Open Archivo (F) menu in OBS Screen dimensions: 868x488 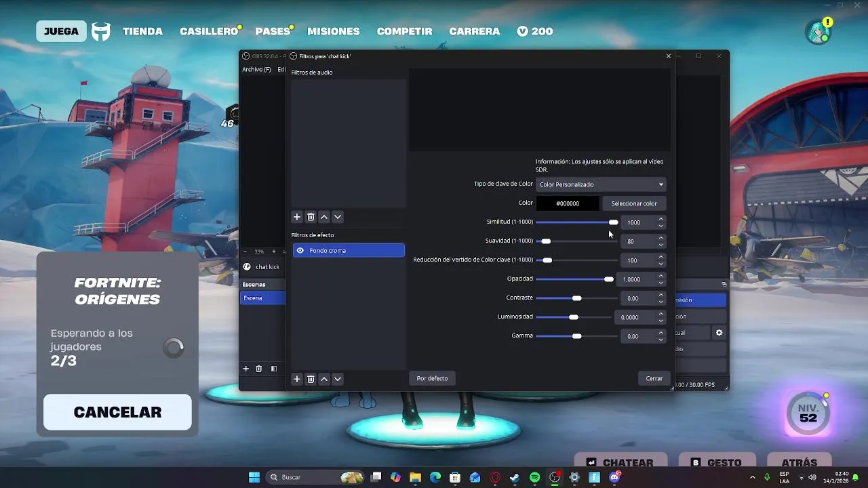point(256,70)
